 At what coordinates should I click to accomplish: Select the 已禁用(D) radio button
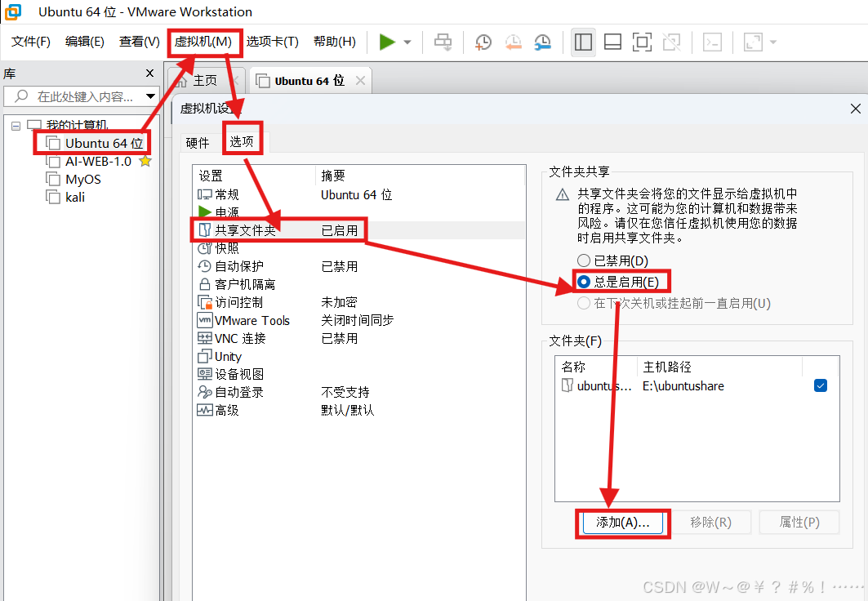coord(584,260)
